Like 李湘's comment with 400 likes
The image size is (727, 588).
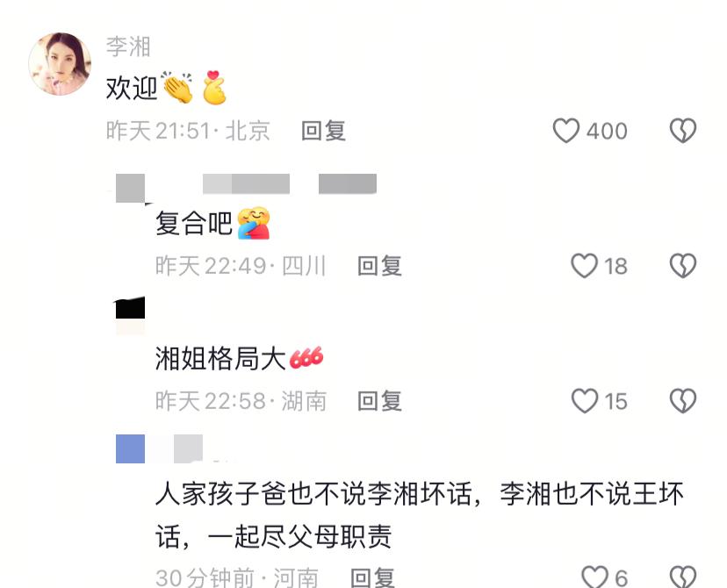(566, 131)
